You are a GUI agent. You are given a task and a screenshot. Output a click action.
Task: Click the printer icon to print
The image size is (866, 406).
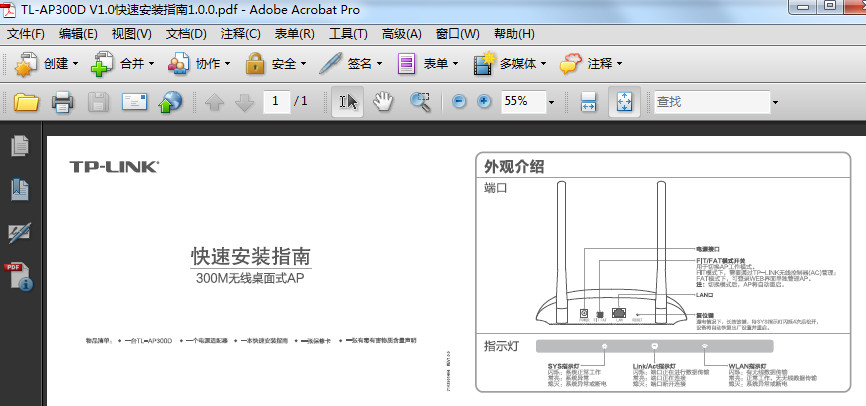63,102
